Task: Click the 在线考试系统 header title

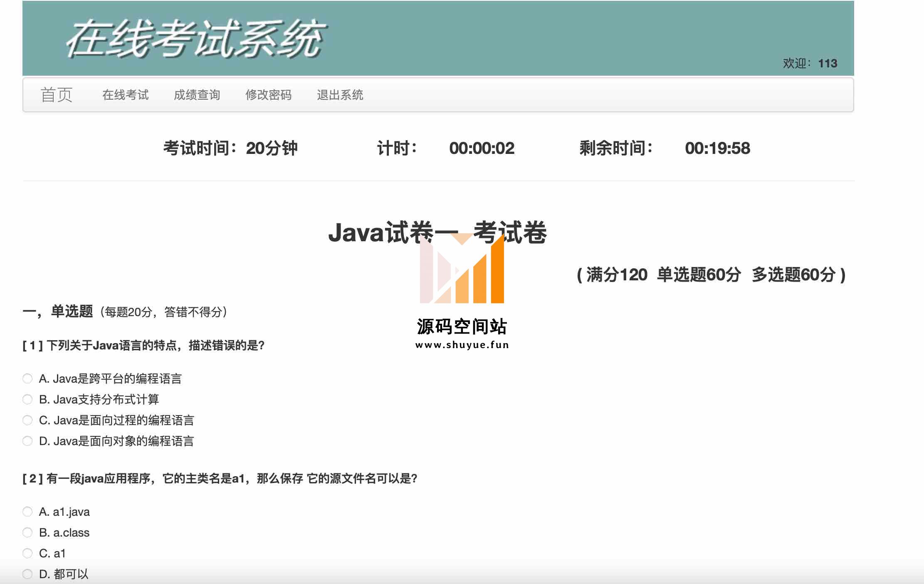Action: point(196,38)
